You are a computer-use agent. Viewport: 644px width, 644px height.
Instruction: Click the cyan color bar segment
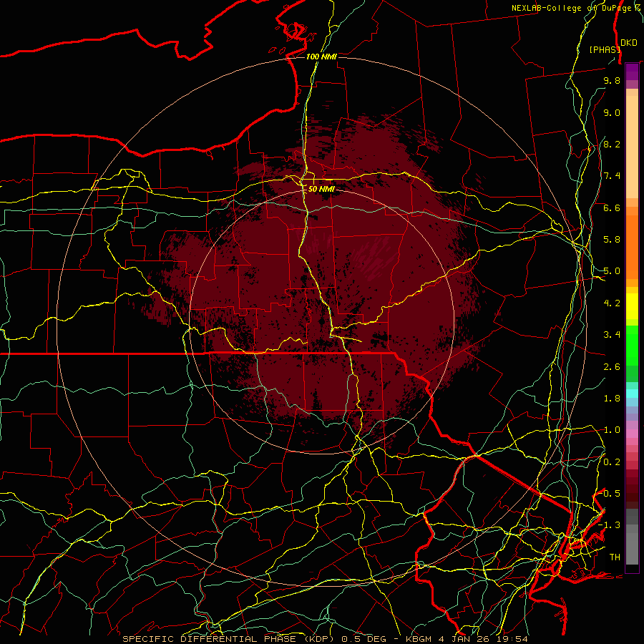click(632, 394)
